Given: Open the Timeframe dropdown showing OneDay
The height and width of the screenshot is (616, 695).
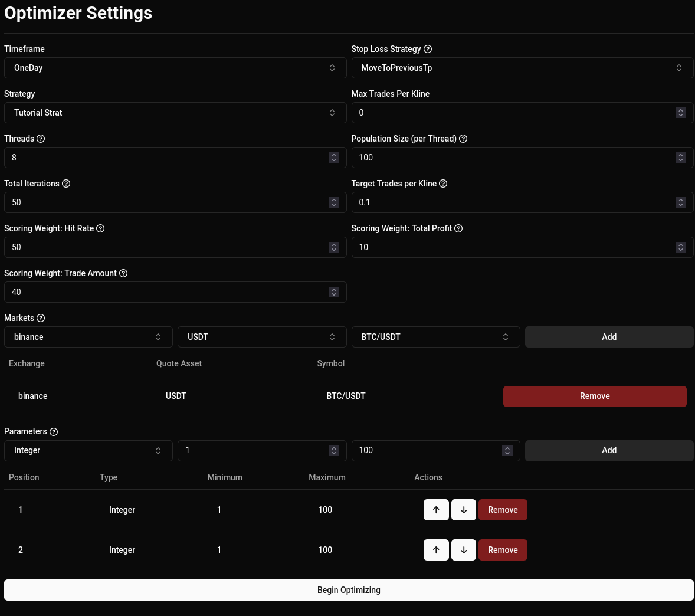Looking at the screenshot, I should point(175,67).
